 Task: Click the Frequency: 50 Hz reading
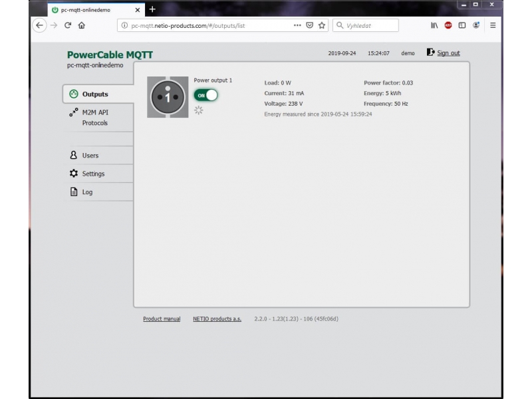[386, 104]
